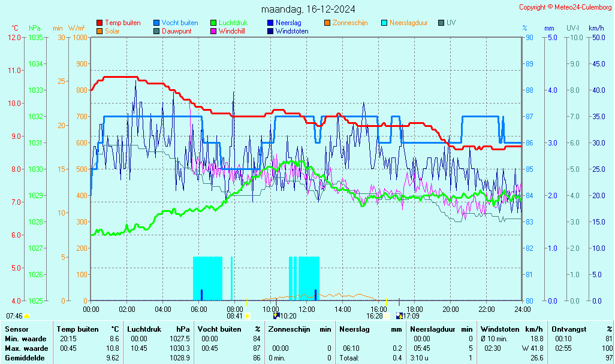Image resolution: width=615 pixels, height=364 pixels.
Task: Click the magenta Windchill legend square
Action: [x=213, y=31]
